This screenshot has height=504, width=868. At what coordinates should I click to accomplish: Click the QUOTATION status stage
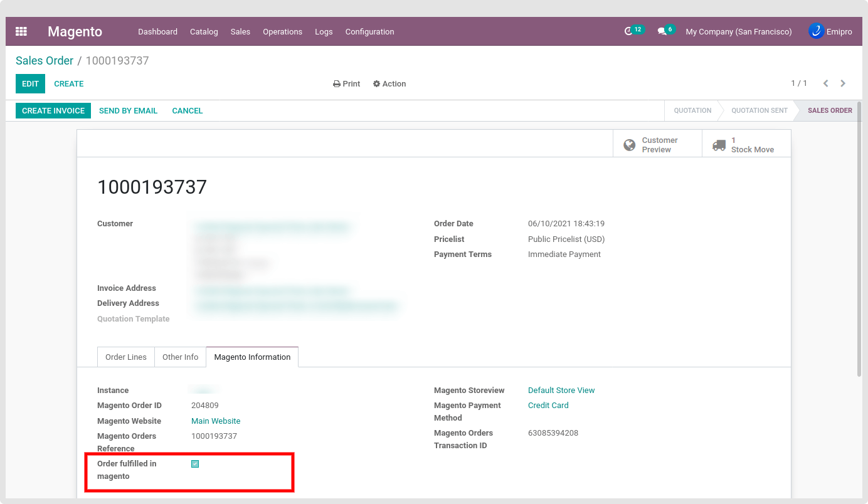[x=692, y=111]
